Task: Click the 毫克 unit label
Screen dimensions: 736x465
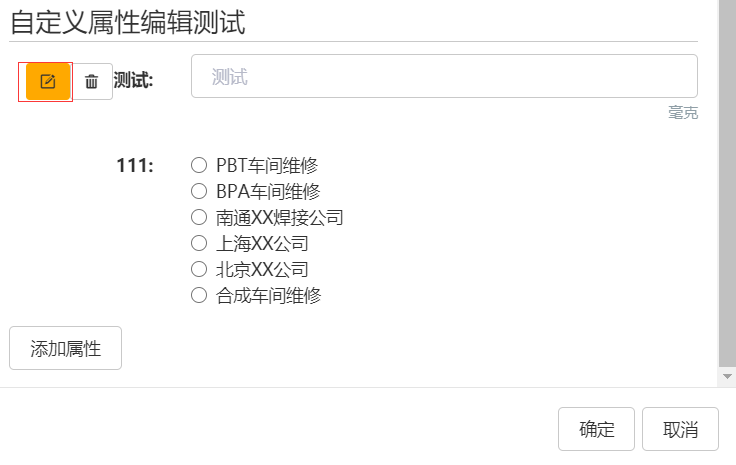Action: tap(683, 113)
